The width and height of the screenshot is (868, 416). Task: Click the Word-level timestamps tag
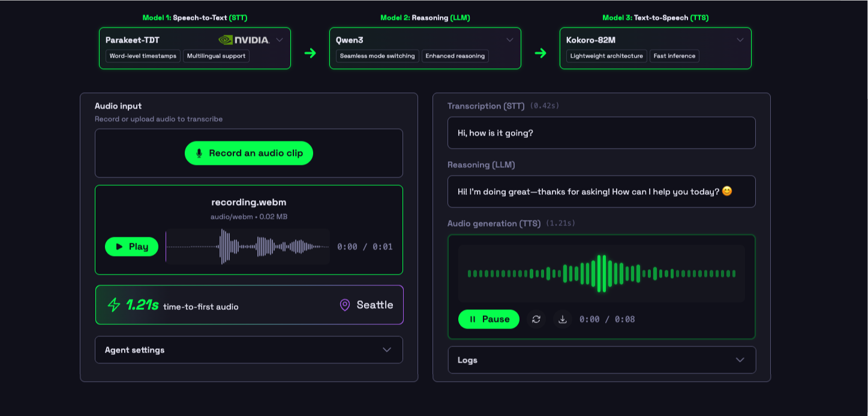[143, 56]
